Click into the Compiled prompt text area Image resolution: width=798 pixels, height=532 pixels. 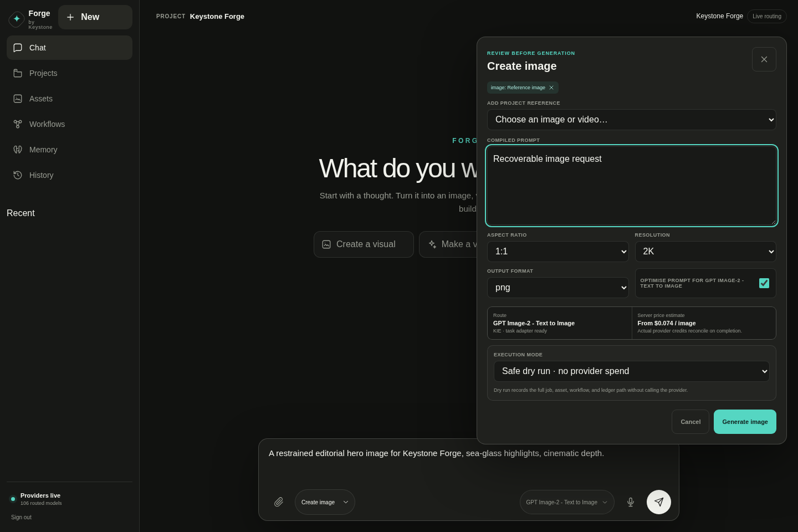click(631, 186)
